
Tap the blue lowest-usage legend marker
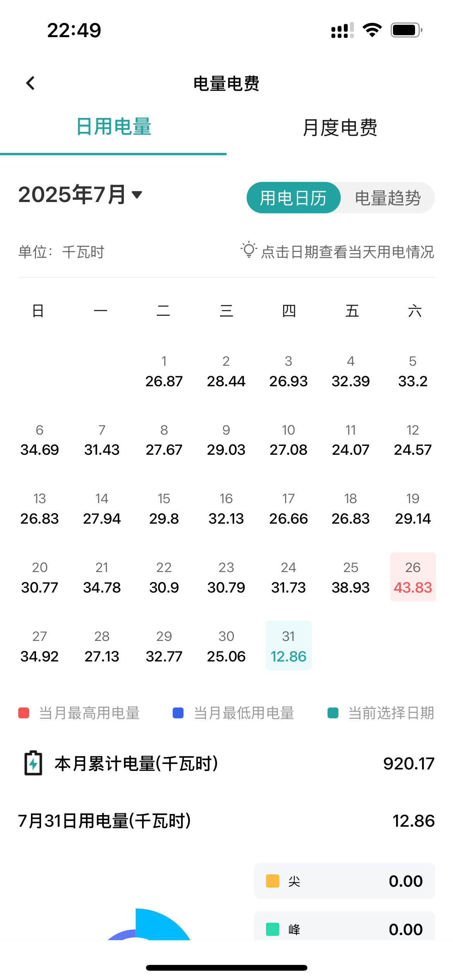click(x=178, y=713)
